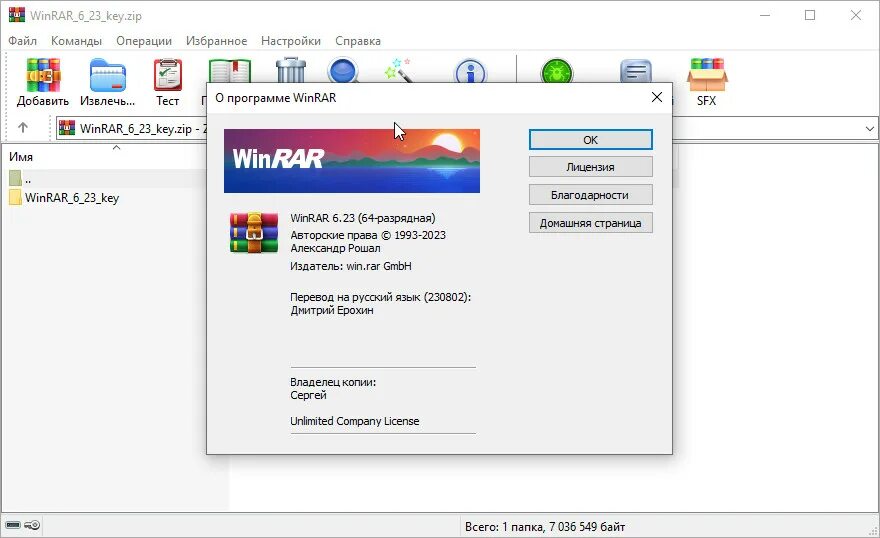Expand the address bar path dropdown
The height and width of the screenshot is (538, 880).
pos(869,128)
